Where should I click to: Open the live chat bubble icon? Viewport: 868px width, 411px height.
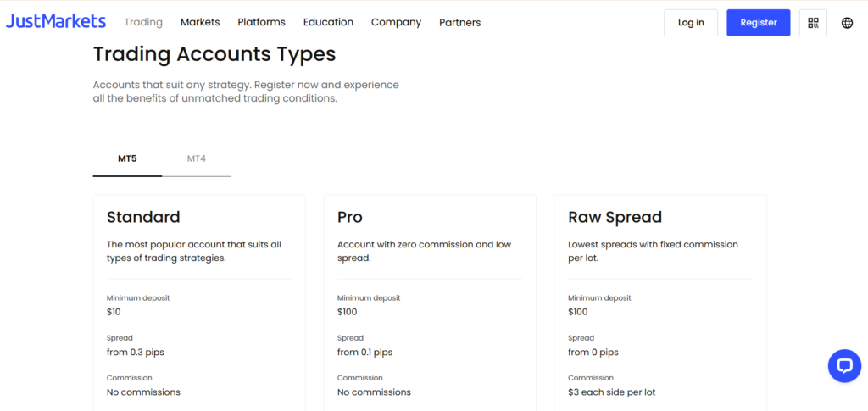(845, 365)
